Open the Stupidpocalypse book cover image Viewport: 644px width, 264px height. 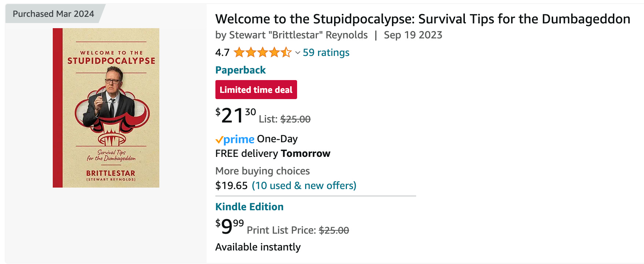pos(106,108)
